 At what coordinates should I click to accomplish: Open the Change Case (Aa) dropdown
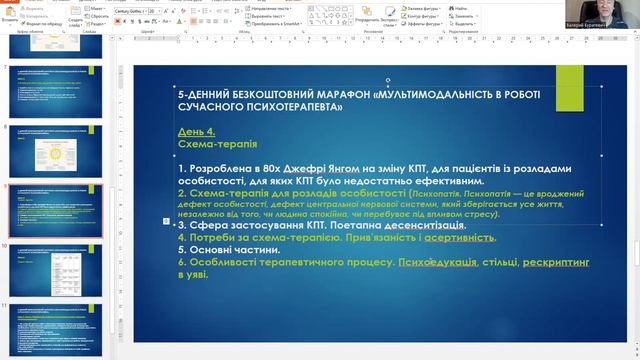[x=167, y=21]
